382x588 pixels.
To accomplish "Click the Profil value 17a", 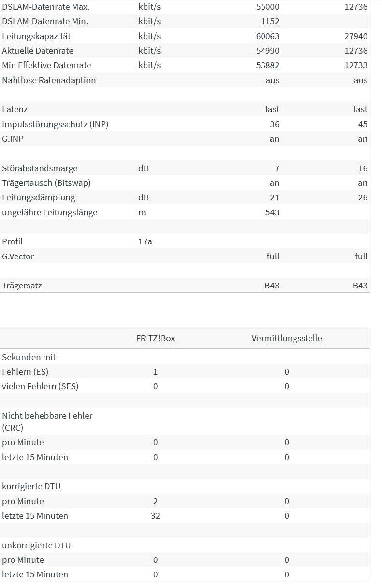I will (x=145, y=241).
